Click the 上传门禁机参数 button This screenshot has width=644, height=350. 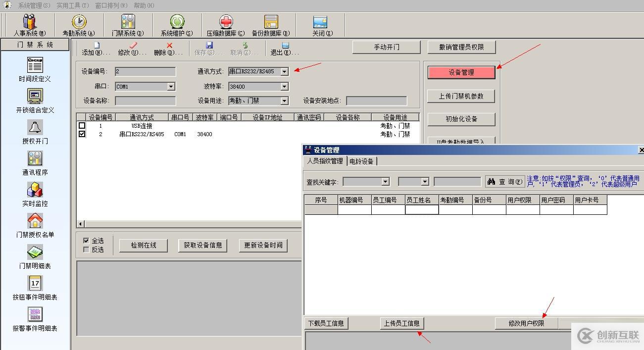point(461,96)
